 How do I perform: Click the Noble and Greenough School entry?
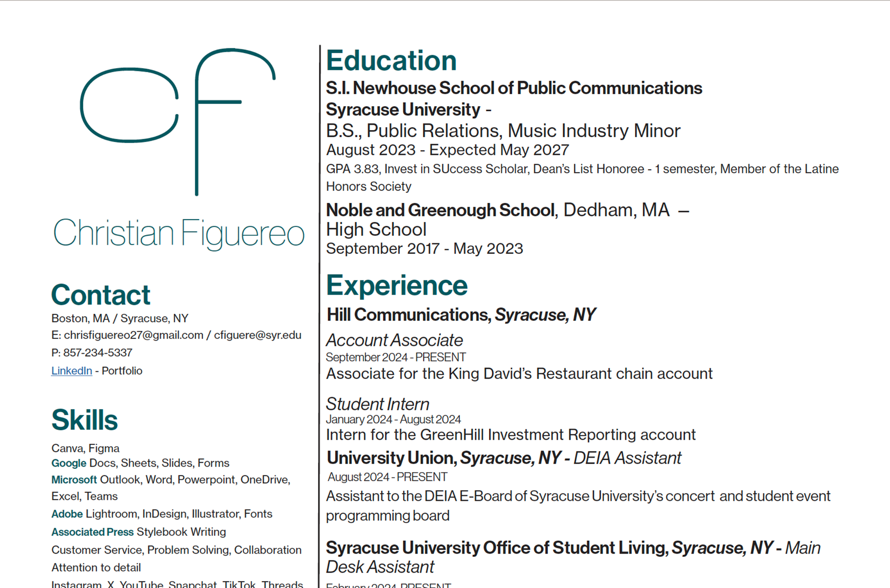(x=441, y=210)
